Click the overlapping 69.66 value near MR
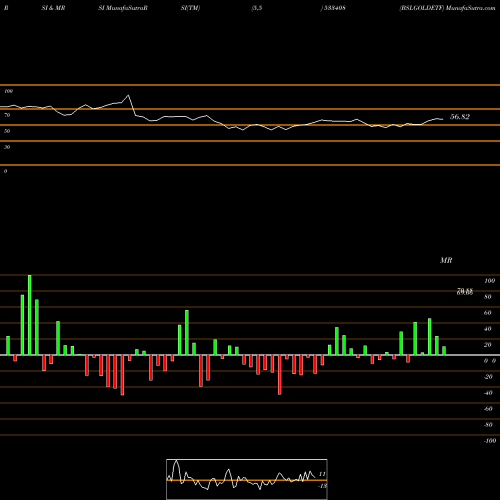The image size is (500, 500). 465,292
